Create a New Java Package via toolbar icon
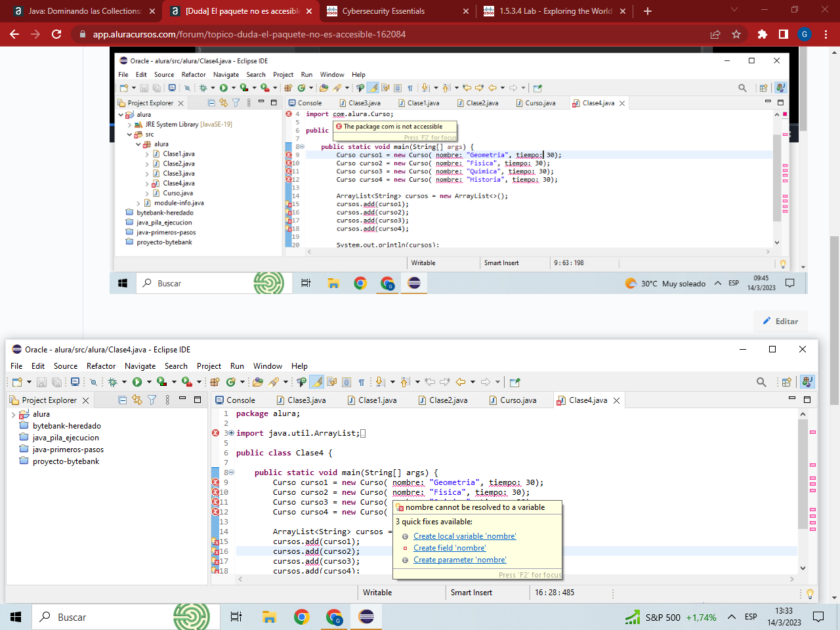Screen dimensions: 840x630 click(215, 382)
